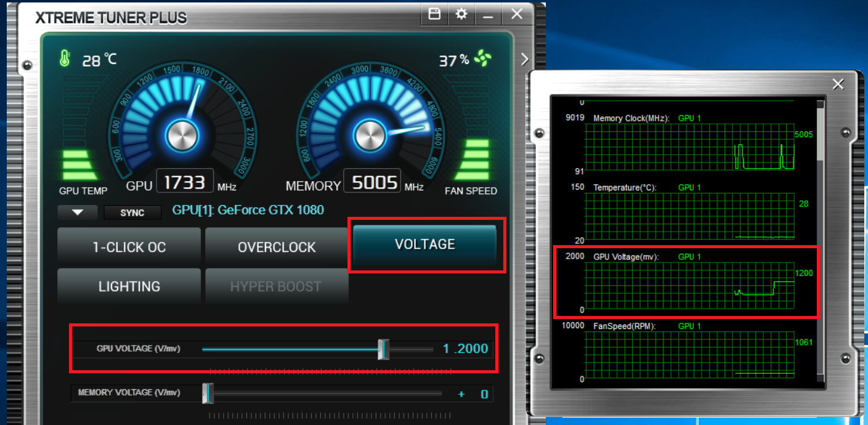
Task: Click the MEMORY VOLTAGE slider handle
Action: [x=208, y=393]
